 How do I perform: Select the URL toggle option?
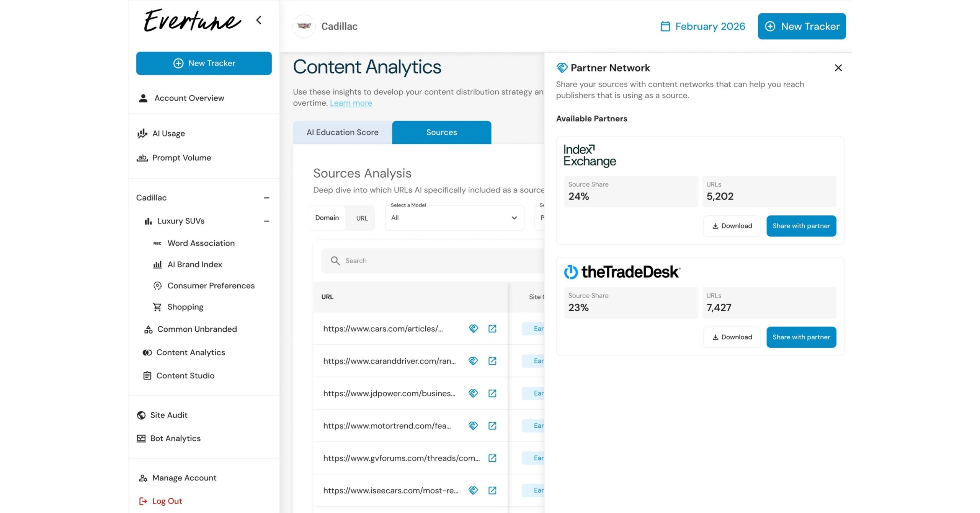click(x=361, y=218)
